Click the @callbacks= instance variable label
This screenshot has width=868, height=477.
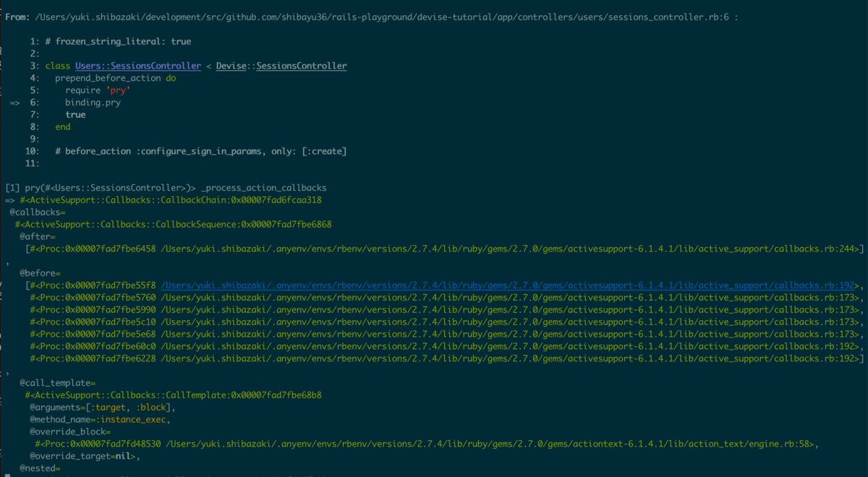click(38, 212)
